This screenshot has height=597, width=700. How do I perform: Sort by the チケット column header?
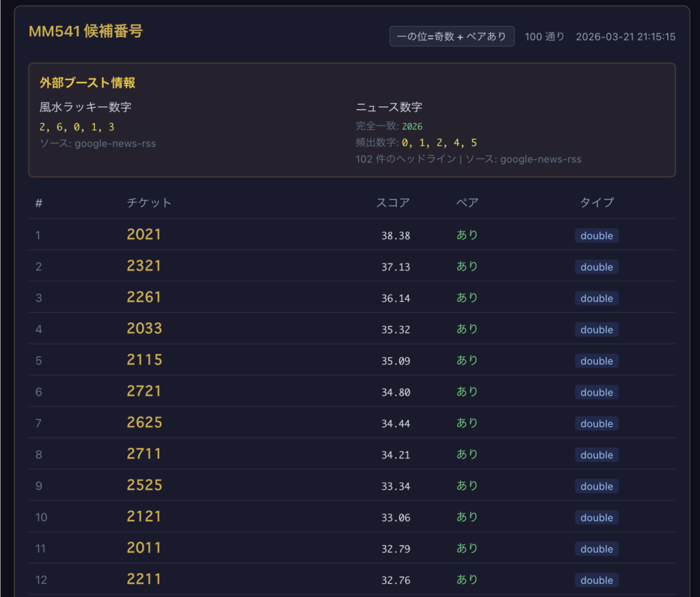coord(150,202)
